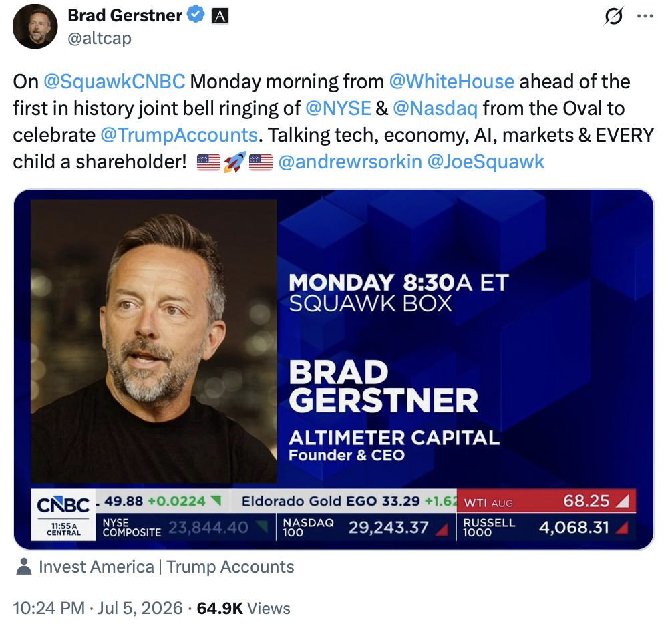The image size is (672, 628).
Task: Click the rocket emoji in the tweet
Action: click(x=235, y=162)
